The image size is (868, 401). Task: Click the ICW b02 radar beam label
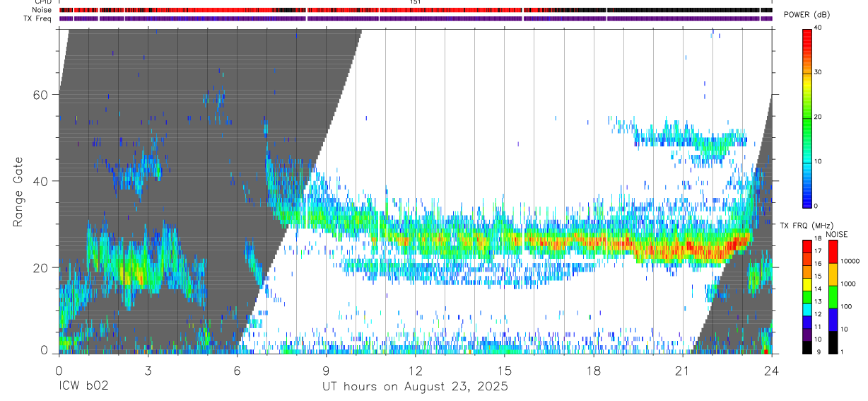[x=83, y=387]
